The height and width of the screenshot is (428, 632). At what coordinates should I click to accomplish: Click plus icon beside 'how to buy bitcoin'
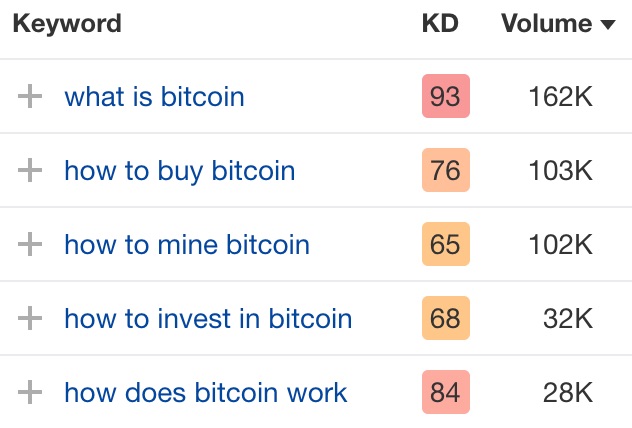point(31,171)
